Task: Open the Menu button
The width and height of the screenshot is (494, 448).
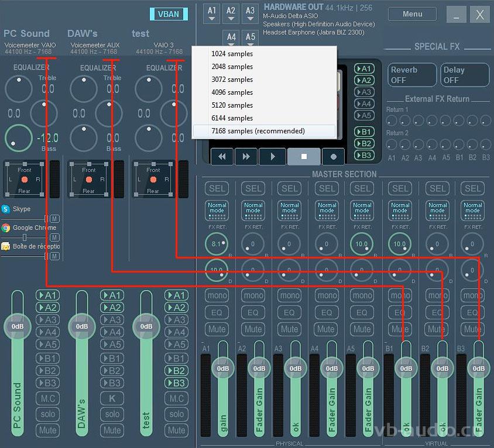Action: tap(412, 14)
